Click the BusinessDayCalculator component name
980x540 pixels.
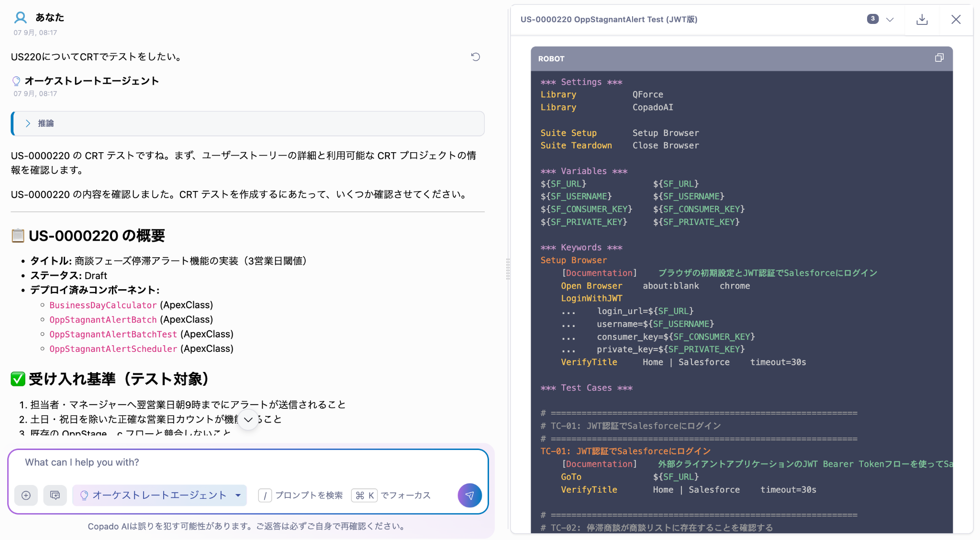(103, 305)
